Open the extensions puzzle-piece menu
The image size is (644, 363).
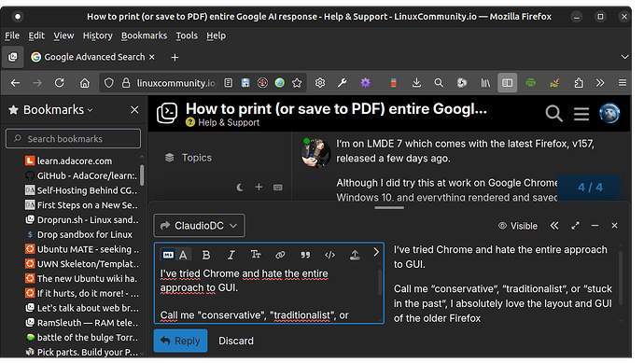pyautogui.click(x=579, y=83)
